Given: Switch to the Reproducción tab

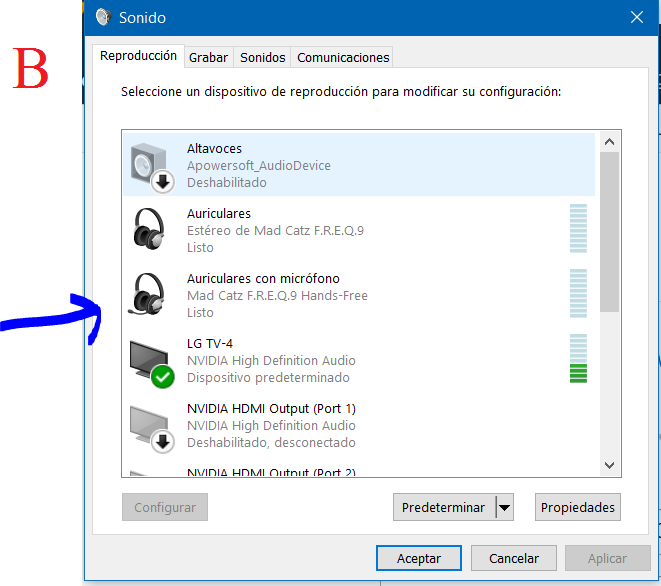Looking at the screenshot, I should tap(138, 56).
